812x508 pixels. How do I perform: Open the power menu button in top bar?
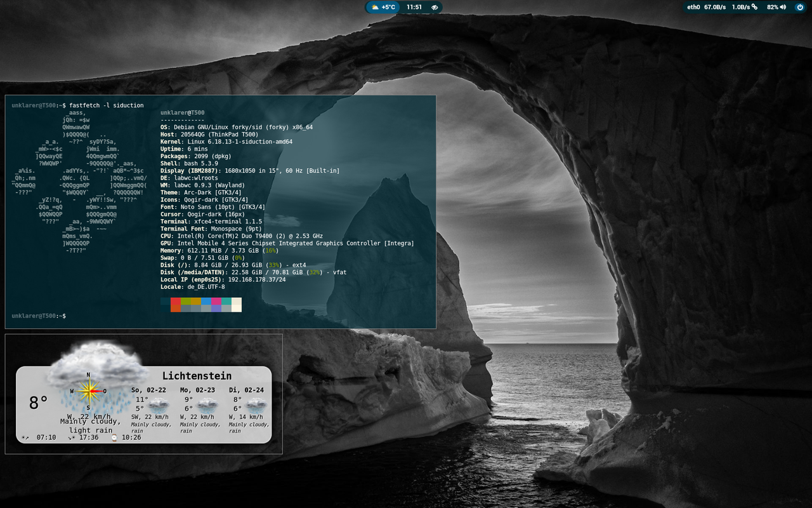point(799,7)
